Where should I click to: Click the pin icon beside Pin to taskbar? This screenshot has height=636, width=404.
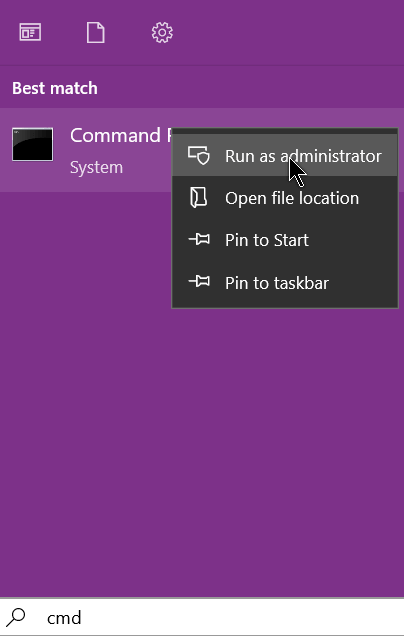click(x=199, y=282)
